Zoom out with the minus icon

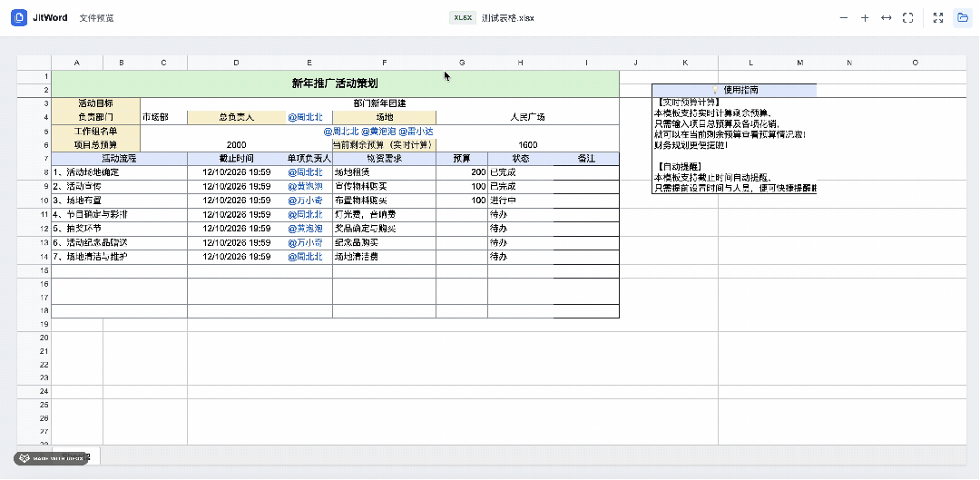(844, 18)
